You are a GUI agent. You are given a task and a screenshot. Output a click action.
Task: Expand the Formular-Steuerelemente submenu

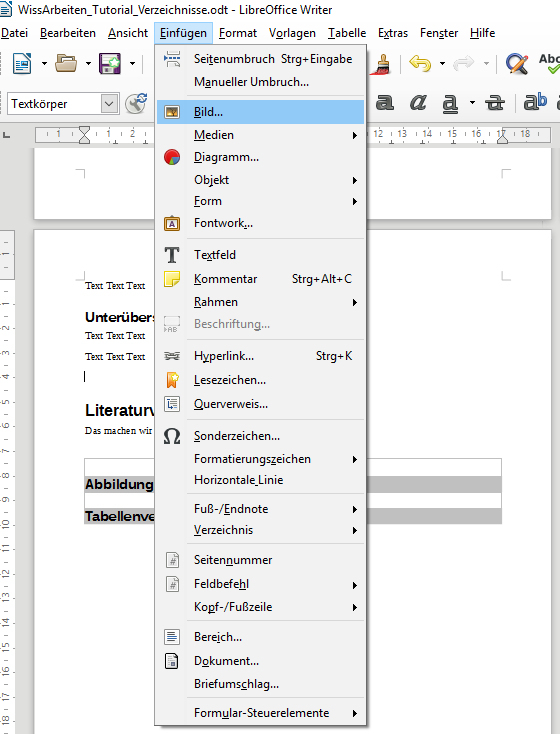[x=260, y=713]
